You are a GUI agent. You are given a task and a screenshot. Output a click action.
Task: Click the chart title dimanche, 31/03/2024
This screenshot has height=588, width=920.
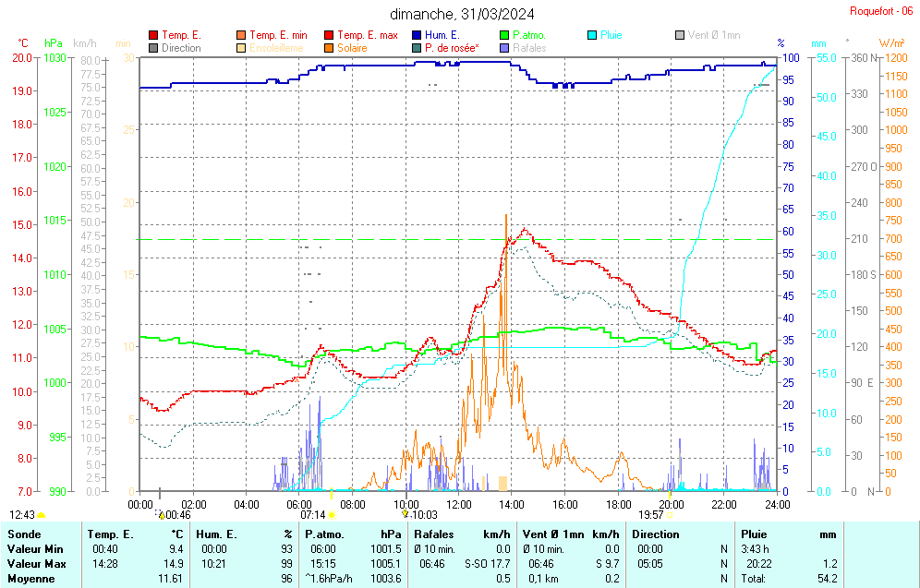(462, 14)
